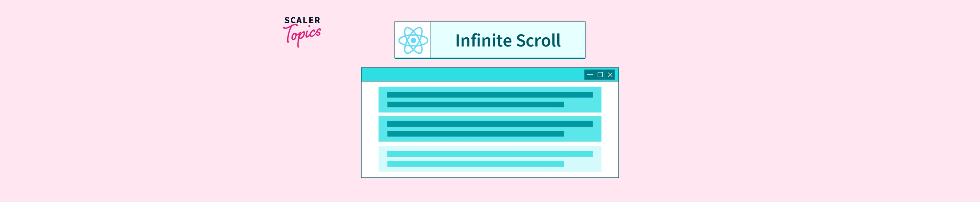980x202 pixels.
Task: Click the shorter bottom line in second card
Action: coord(475,134)
